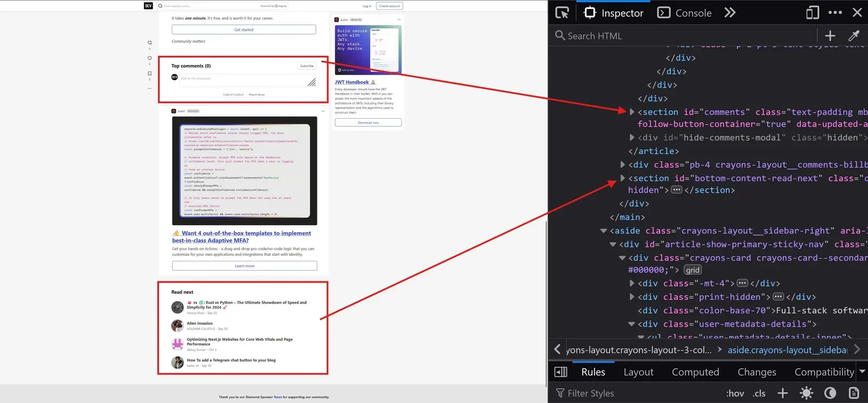Click ellipsis badge in read-next section
The width and height of the screenshot is (868, 403).
(676, 190)
